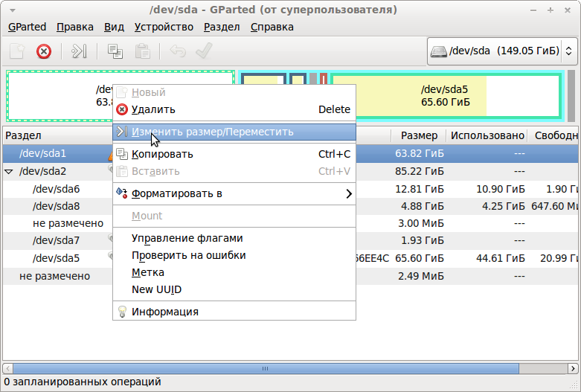Image resolution: width=581 pixels, height=392 pixels.
Task: Sort by the Свободно column header
Action: [553, 135]
